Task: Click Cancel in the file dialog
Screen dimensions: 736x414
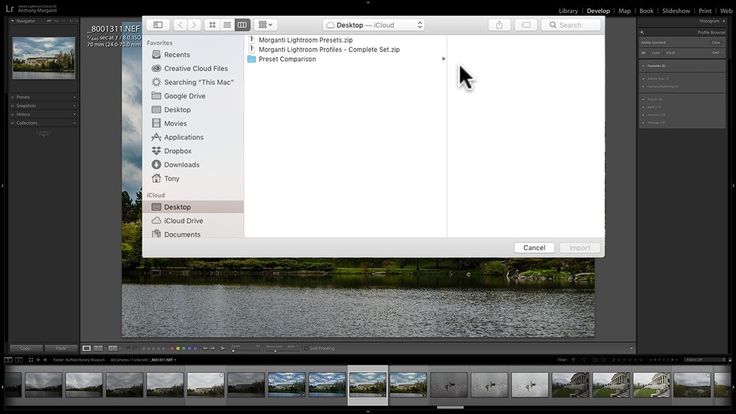Action: pos(534,248)
